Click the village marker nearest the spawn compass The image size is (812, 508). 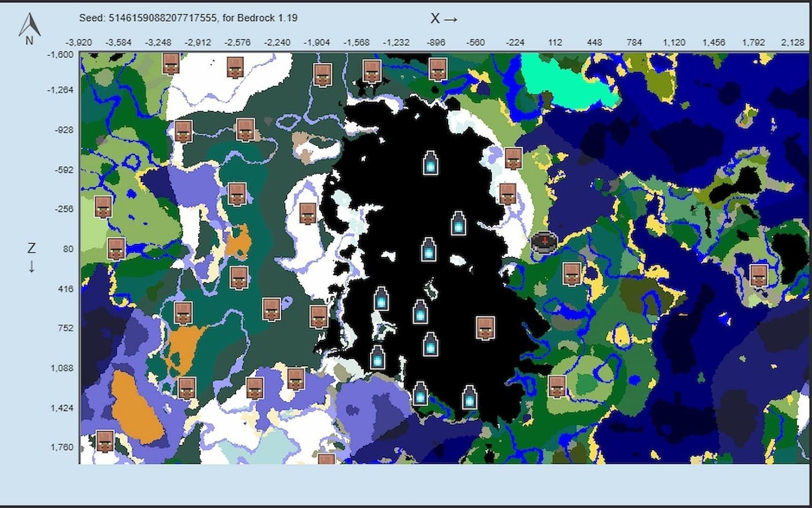point(572,273)
